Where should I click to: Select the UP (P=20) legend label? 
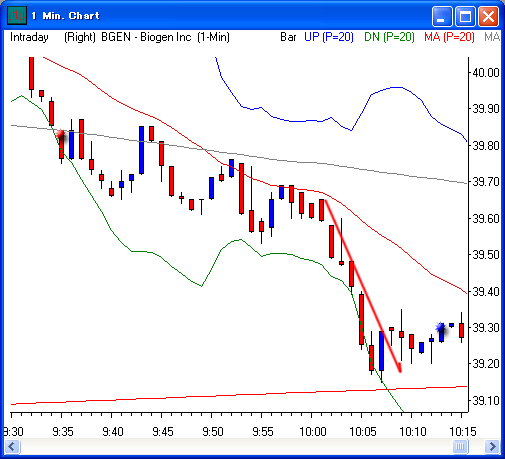329,37
